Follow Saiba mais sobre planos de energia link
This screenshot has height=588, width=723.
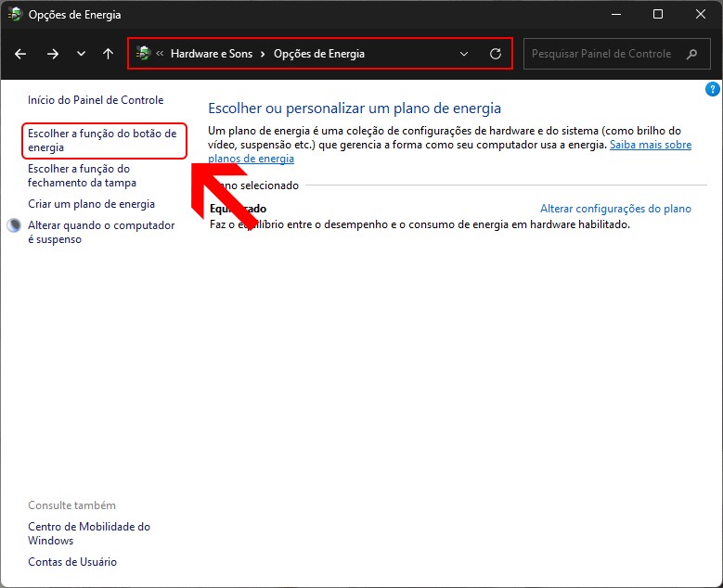click(x=650, y=146)
